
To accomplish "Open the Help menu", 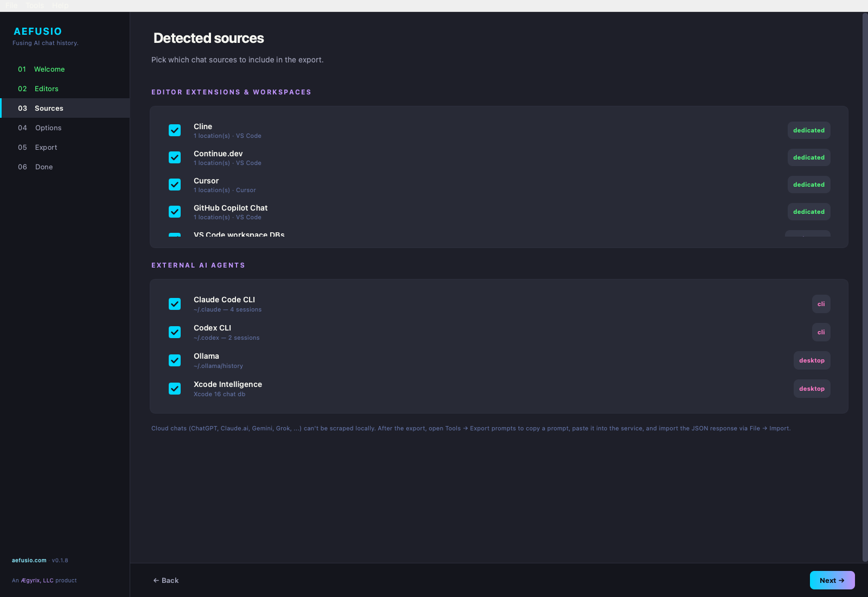I will point(60,5).
